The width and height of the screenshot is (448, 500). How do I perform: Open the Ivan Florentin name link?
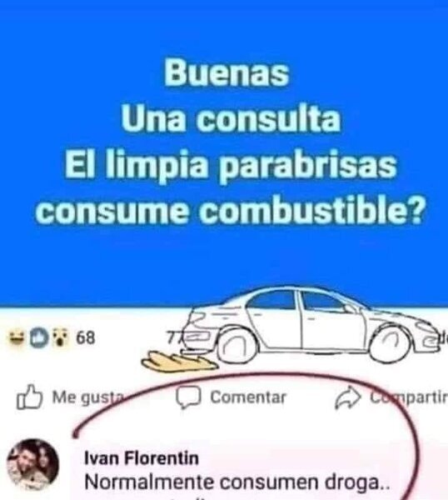click(x=142, y=458)
